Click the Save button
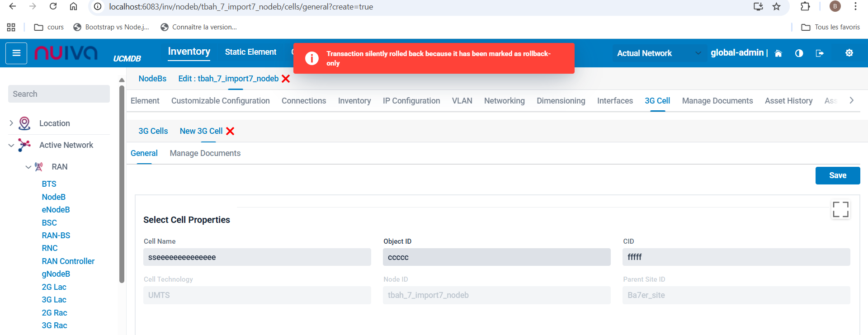The width and height of the screenshot is (868, 335). tap(837, 175)
